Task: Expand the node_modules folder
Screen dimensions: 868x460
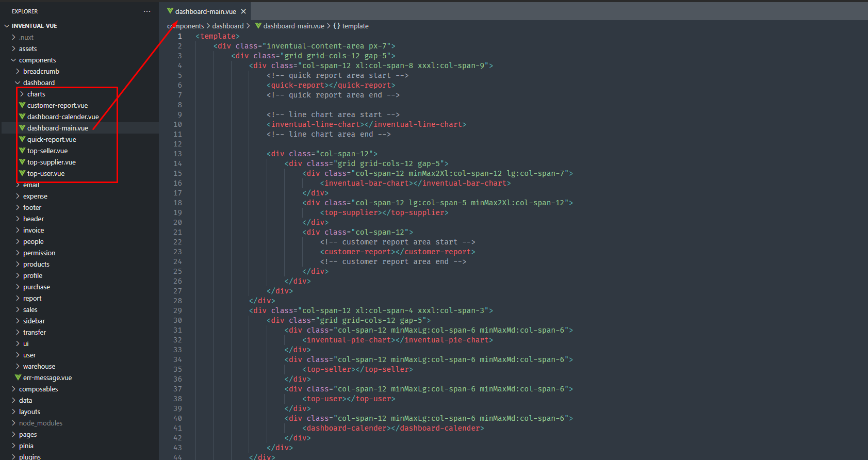Action: pyautogui.click(x=14, y=423)
